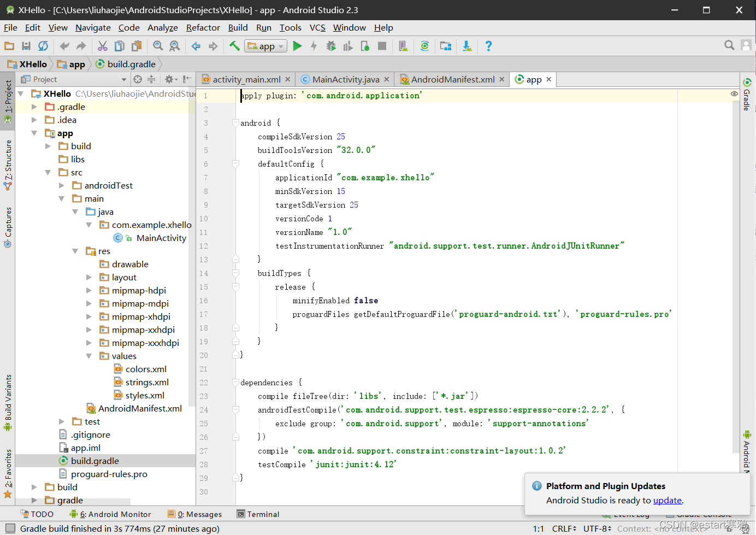Click the Sync Project with Gradle icon
756x535 pixels.
coord(424,46)
